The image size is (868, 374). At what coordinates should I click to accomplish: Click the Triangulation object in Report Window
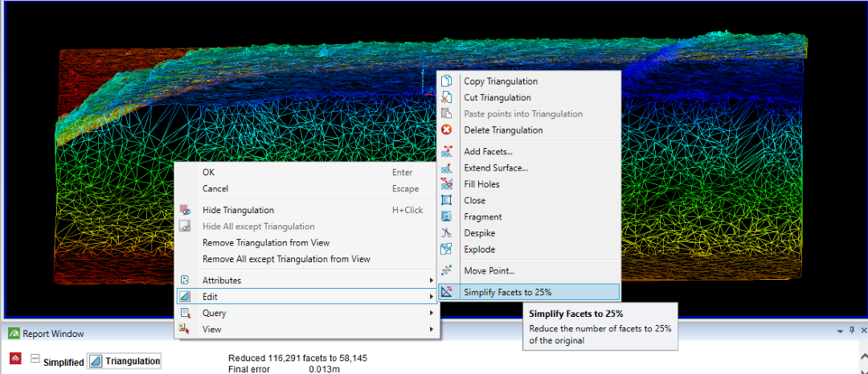125,362
